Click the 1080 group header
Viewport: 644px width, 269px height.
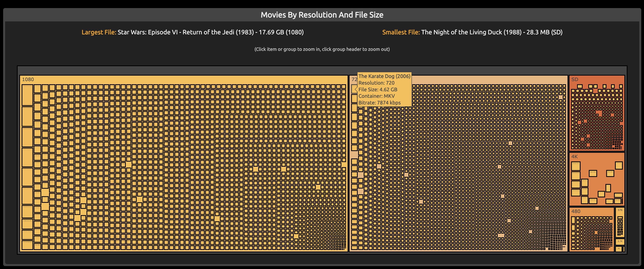pos(28,80)
